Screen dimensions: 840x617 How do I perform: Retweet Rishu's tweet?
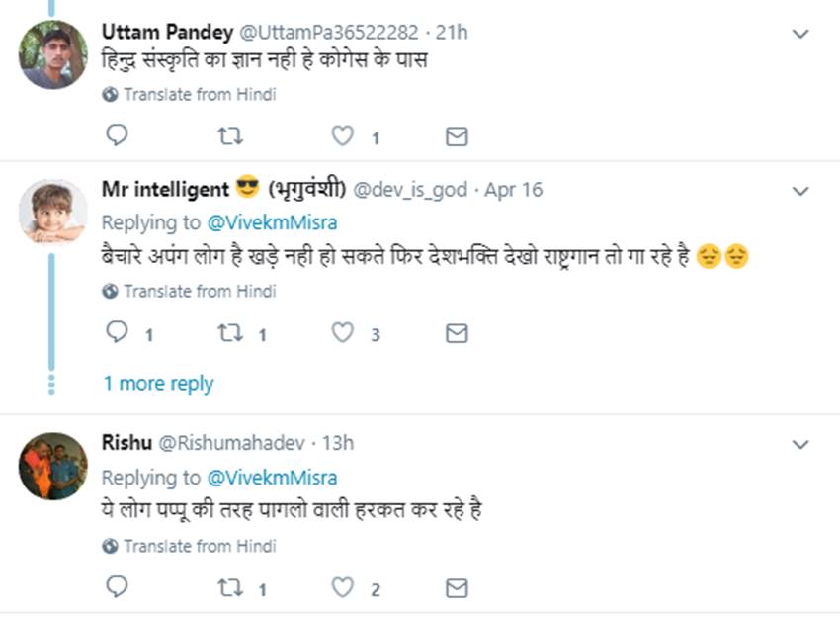pyautogui.click(x=229, y=588)
